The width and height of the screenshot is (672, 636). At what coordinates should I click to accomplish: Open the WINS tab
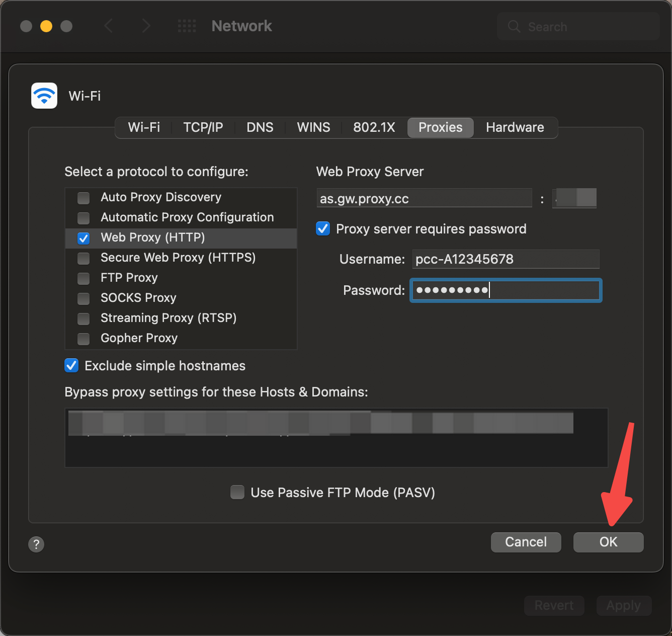tap(313, 127)
